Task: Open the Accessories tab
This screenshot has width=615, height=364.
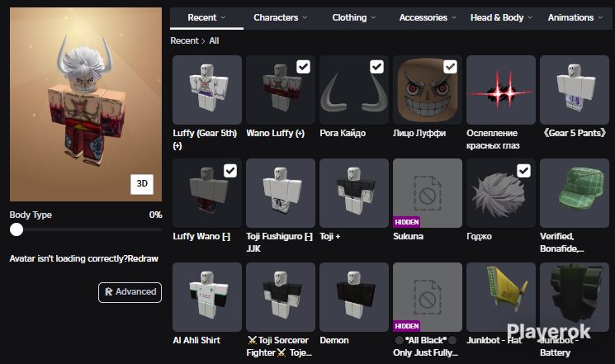Action: (428, 17)
